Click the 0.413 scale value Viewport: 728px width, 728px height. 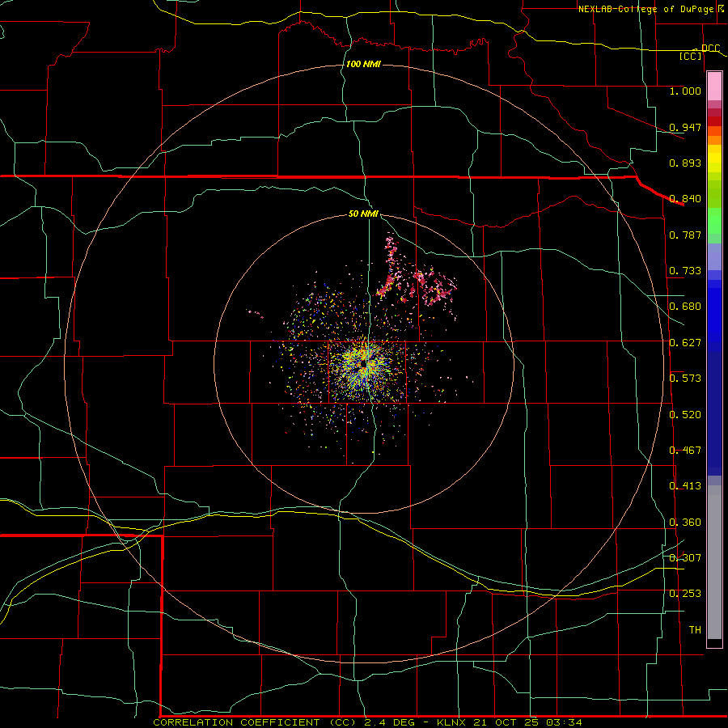[x=685, y=486]
